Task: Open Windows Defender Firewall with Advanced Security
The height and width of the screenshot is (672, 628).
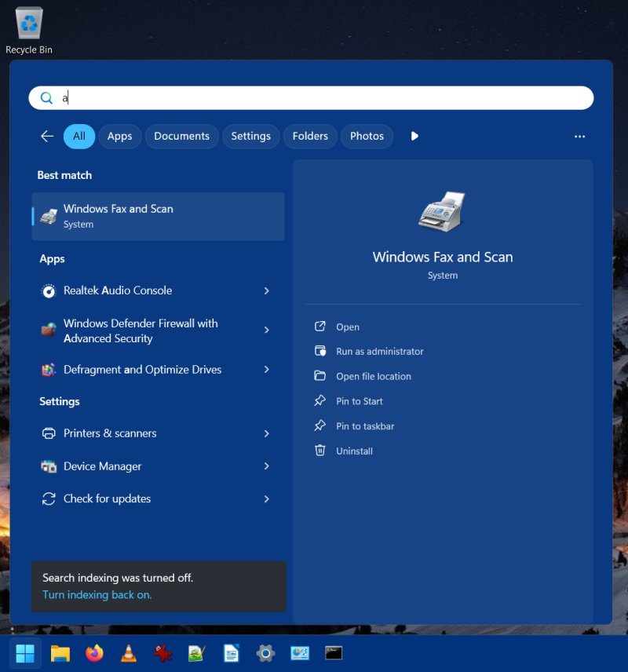Action: click(141, 331)
